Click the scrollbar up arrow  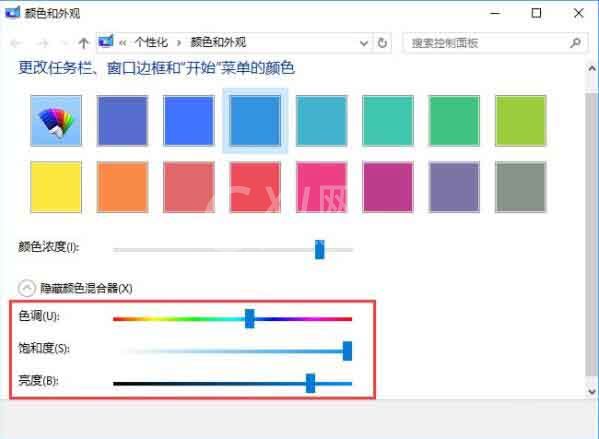coord(592,69)
